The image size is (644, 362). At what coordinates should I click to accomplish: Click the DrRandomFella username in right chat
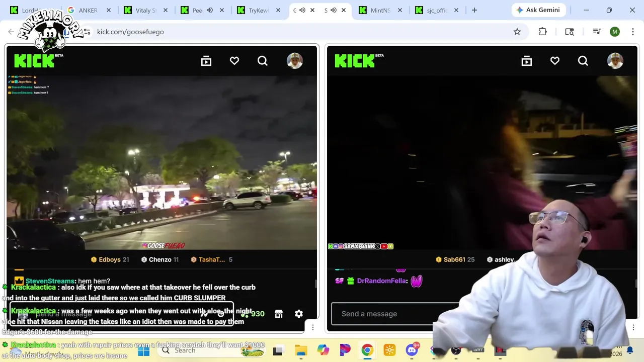[x=382, y=281]
